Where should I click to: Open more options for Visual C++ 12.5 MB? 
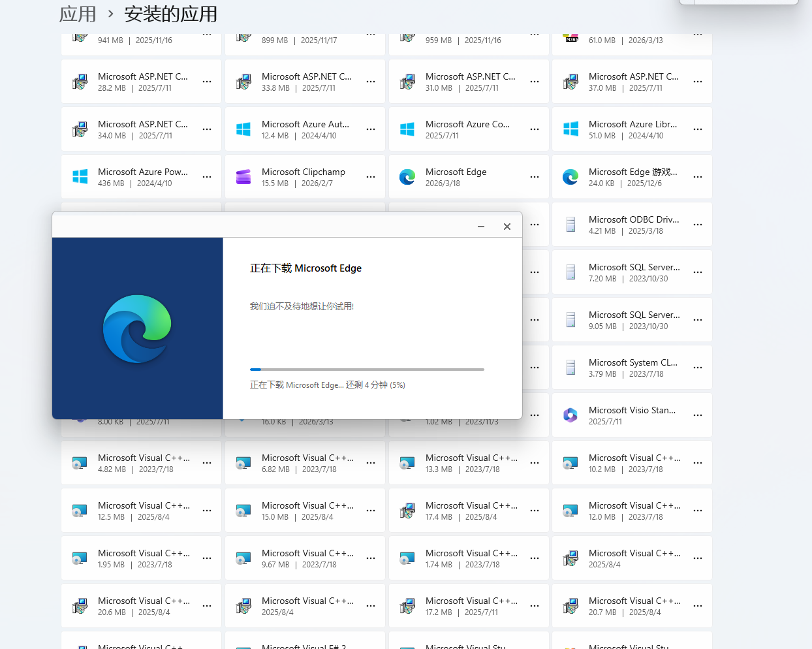click(x=207, y=511)
